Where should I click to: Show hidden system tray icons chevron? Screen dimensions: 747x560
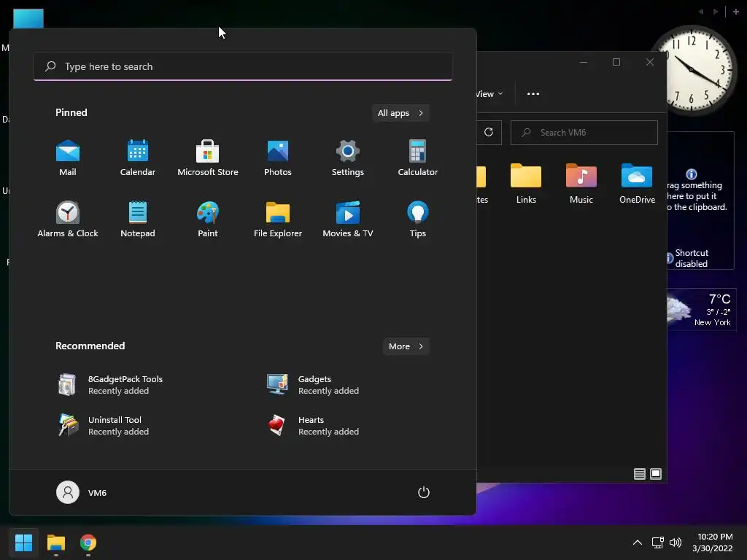pyautogui.click(x=637, y=542)
